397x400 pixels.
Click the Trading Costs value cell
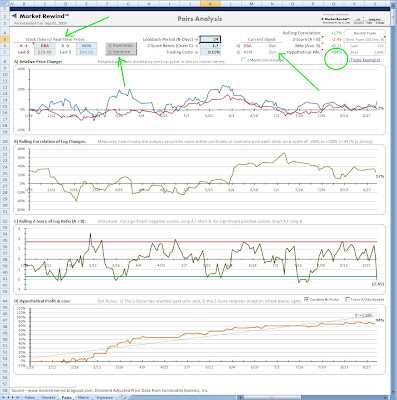[210, 52]
